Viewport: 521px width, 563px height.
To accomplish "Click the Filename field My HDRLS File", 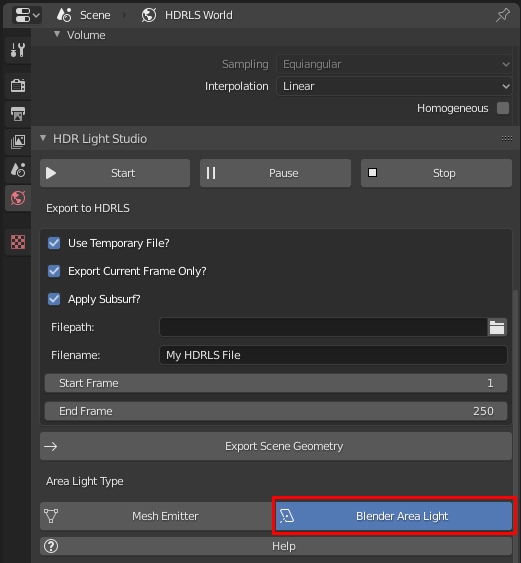I will click(333, 355).
